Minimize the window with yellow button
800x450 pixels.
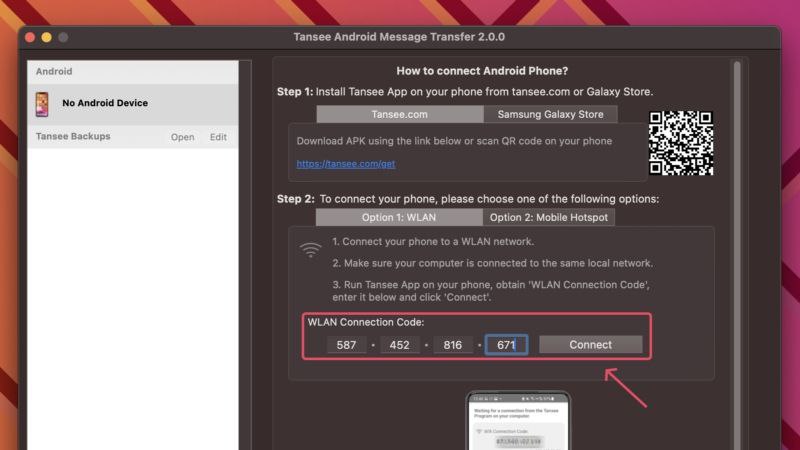pyautogui.click(x=46, y=37)
